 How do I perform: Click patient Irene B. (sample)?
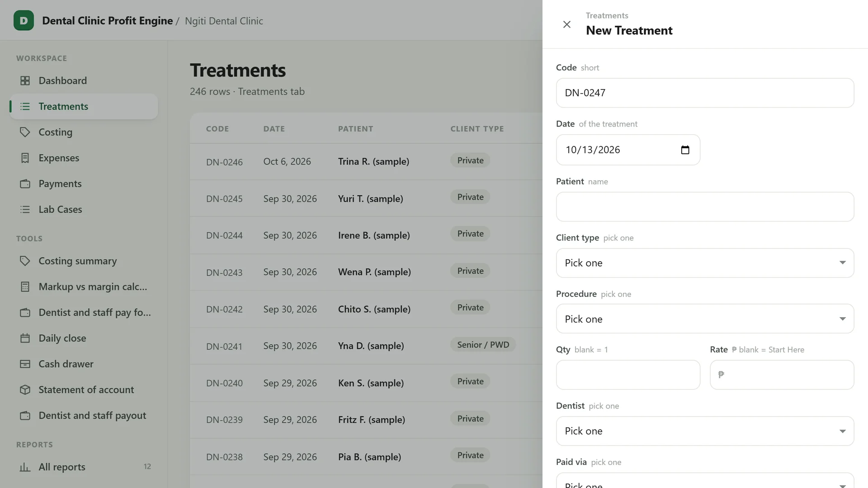click(374, 235)
